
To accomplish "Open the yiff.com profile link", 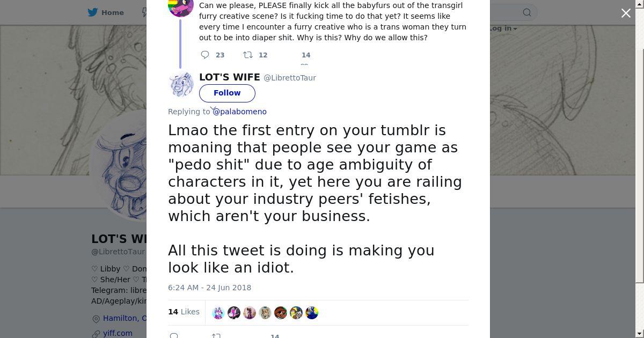I will (118, 333).
